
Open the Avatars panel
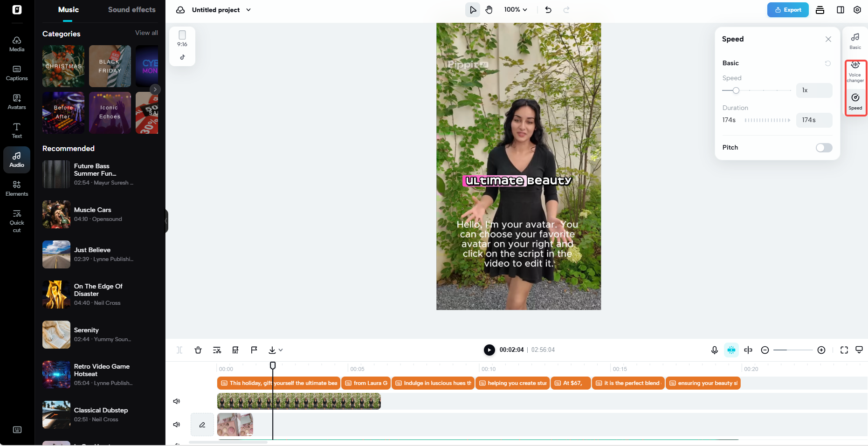tap(17, 102)
